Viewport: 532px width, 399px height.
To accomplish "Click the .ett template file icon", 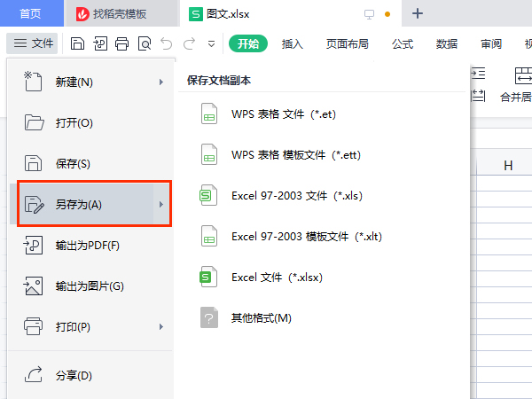I will click(209, 154).
